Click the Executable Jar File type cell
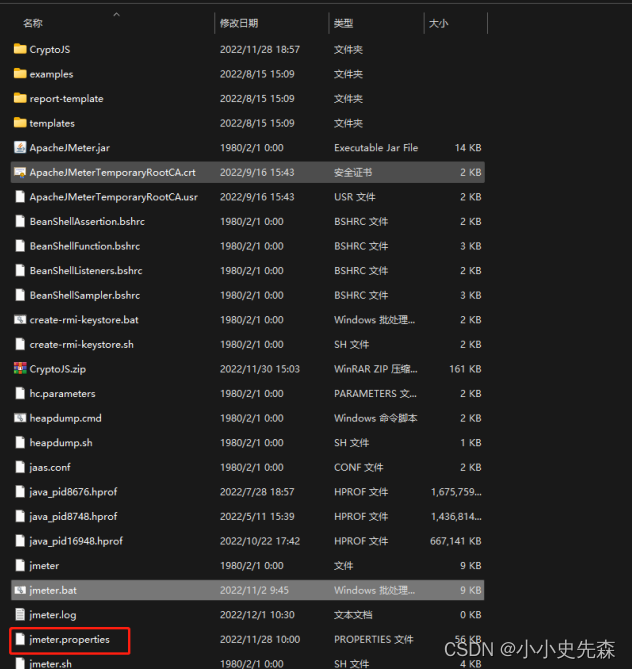The image size is (632, 670). click(x=376, y=148)
